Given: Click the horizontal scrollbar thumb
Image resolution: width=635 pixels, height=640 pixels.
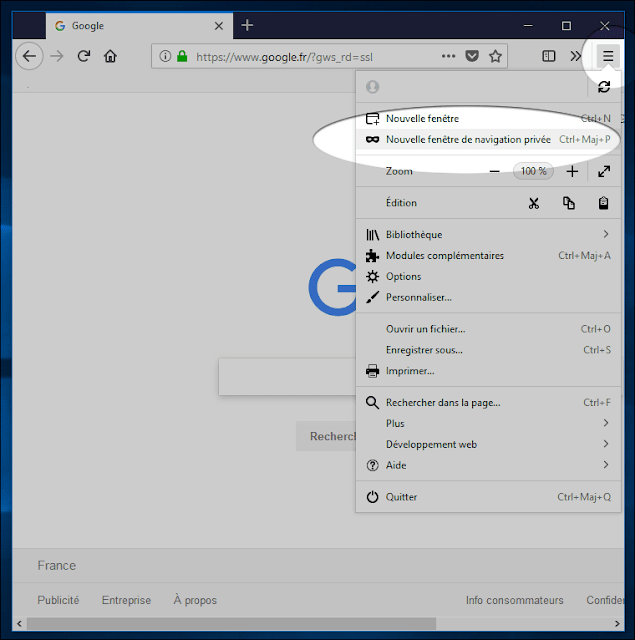Looking at the screenshot, I should (x=231, y=624).
